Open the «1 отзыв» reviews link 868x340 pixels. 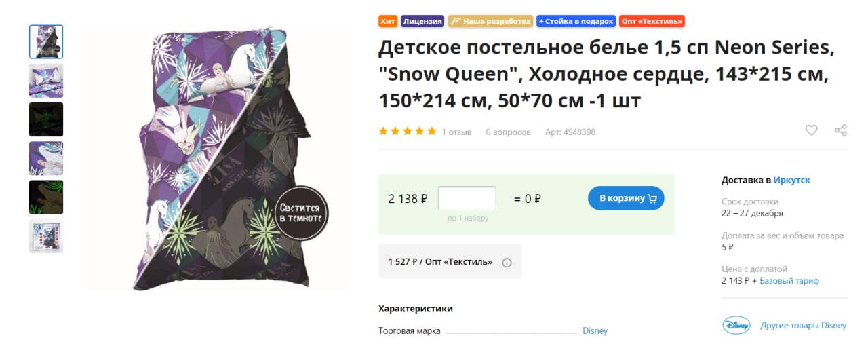click(456, 132)
